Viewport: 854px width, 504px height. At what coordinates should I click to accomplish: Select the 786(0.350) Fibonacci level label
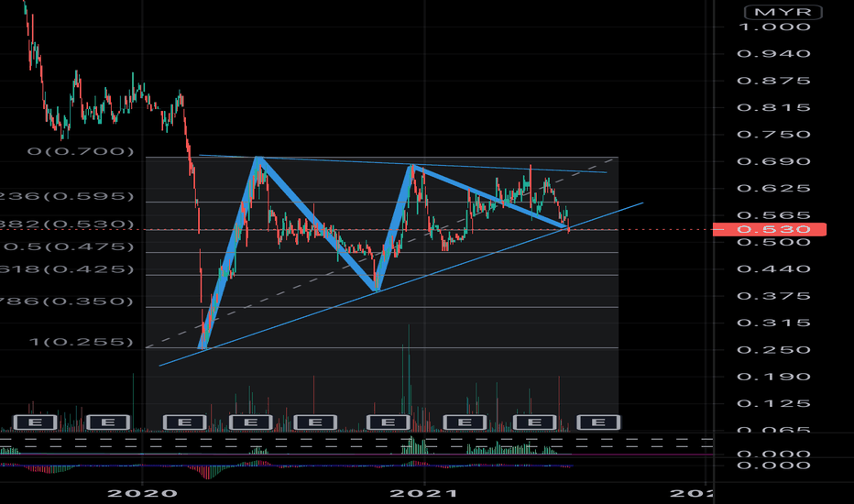[67, 301]
